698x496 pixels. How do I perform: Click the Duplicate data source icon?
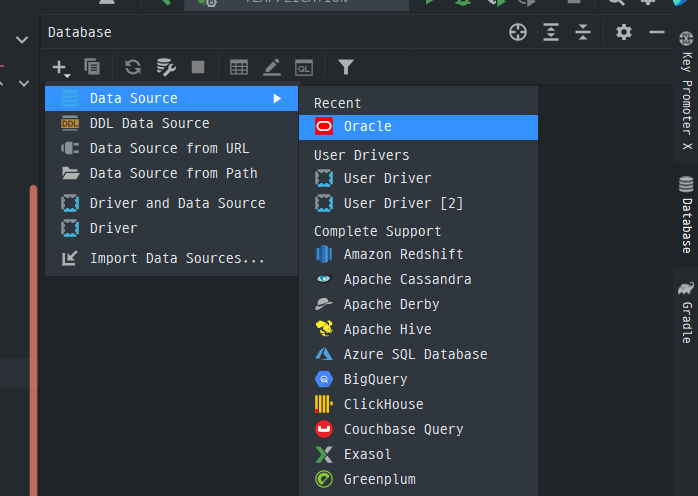[93, 67]
